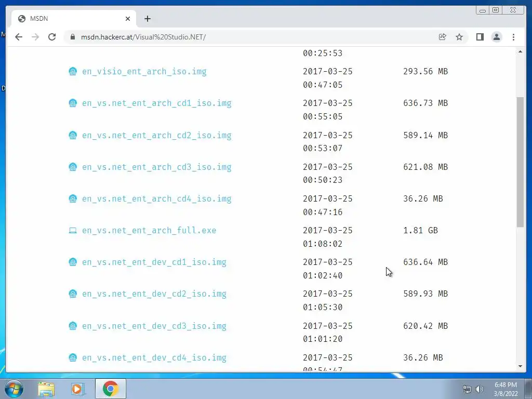Download en_vs.net_ent_arch_full.exe link
Image resolution: width=532 pixels, height=399 pixels.
coord(149,231)
